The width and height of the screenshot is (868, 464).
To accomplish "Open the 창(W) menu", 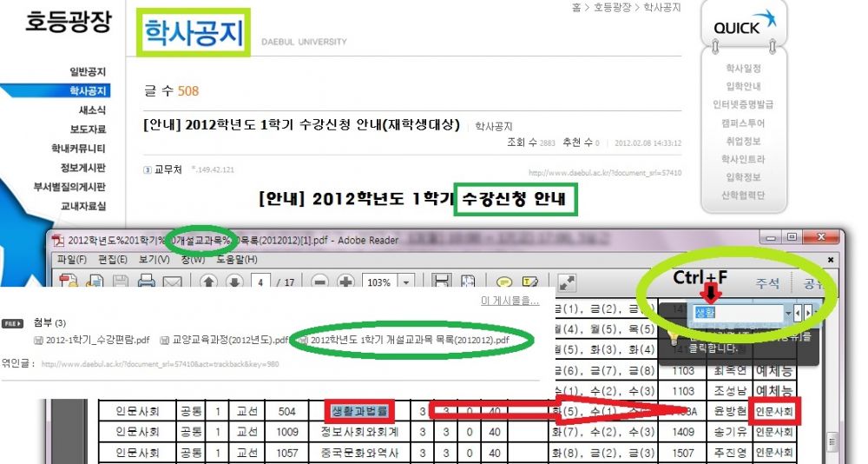I will (193, 260).
